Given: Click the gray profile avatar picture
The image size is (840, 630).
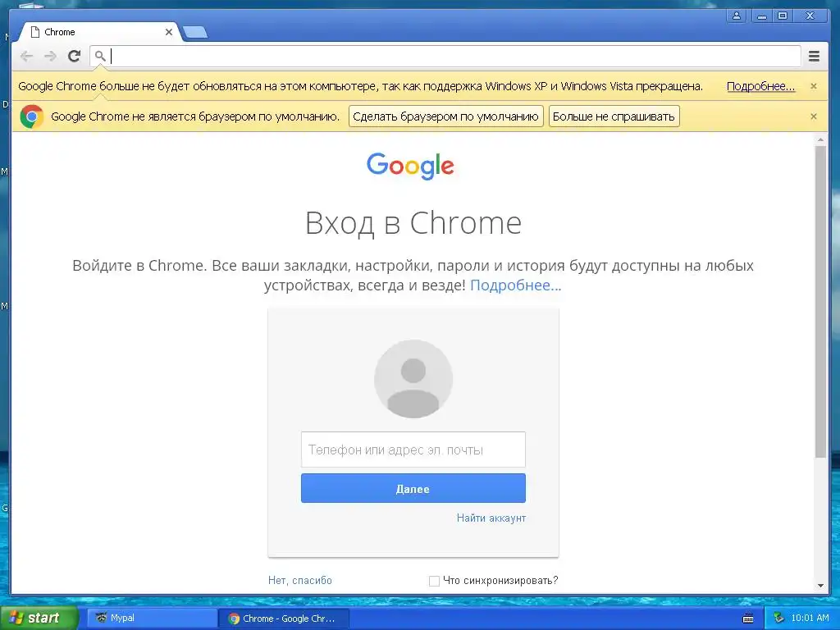Looking at the screenshot, I should 413,379.
